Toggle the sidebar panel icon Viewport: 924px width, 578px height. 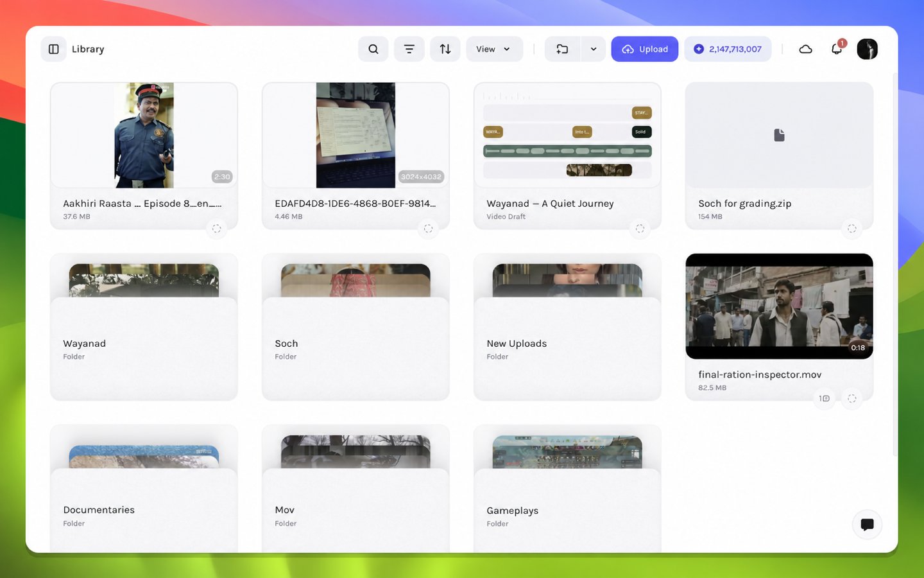coord(54,49)
